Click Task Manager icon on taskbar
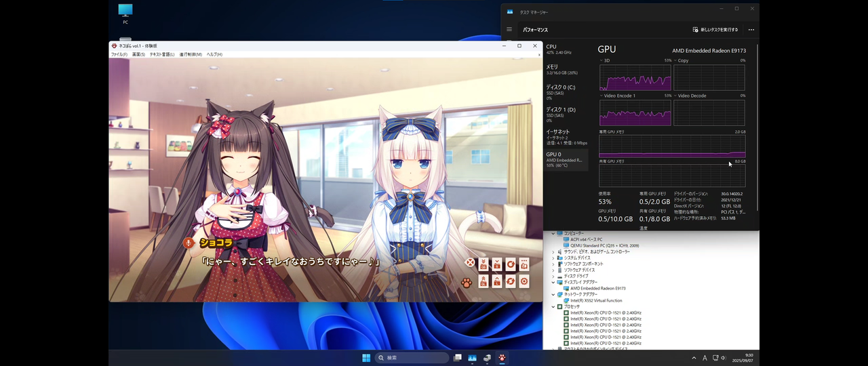Image resolution: width=868 pixels, height=366 pixels. [x=472, y=357]
